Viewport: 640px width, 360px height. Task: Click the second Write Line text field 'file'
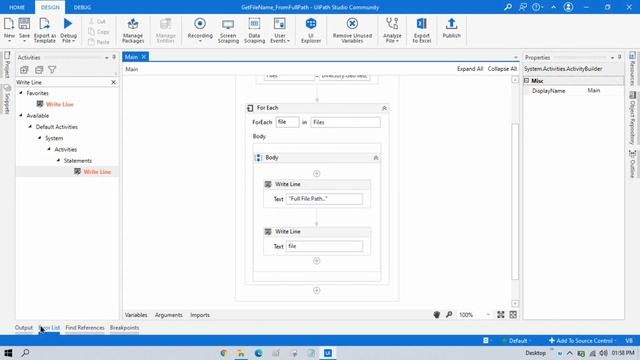pos(324,246)
